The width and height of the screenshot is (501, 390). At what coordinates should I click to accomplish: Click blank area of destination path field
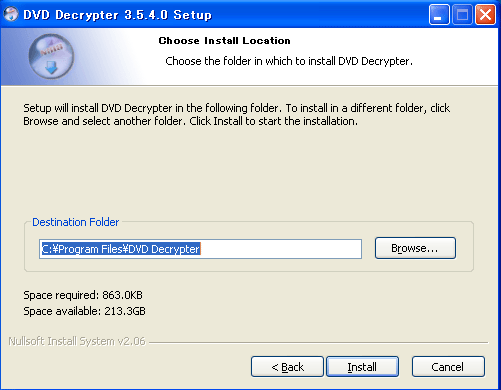281,249
